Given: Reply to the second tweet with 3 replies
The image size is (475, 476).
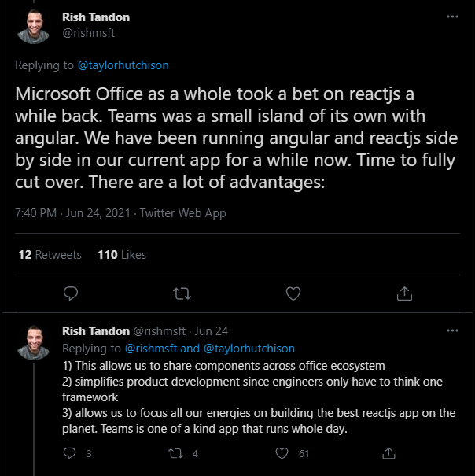Looking at the screenshot, I should coord(69,453).
